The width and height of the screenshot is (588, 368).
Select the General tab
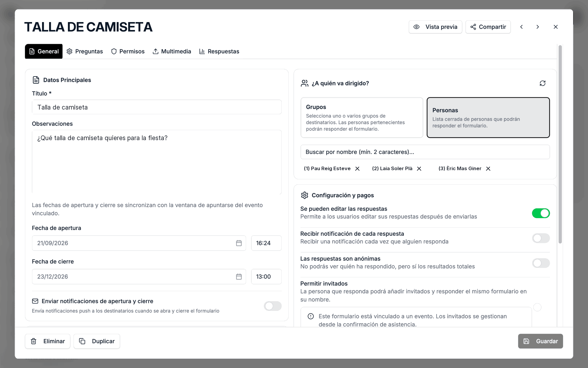pos(44,51)
